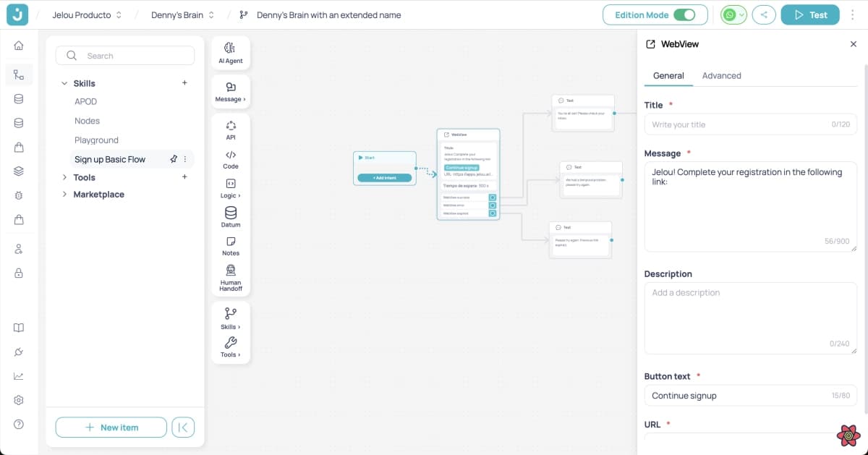868x455 pixels.
Task: Select the General tab in WebView panel
Action: [668, 75]
